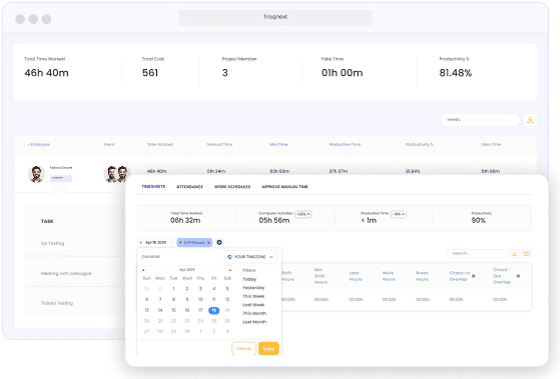Click the timesheet table download icon
560x379 pixels.
coord(514,254)
